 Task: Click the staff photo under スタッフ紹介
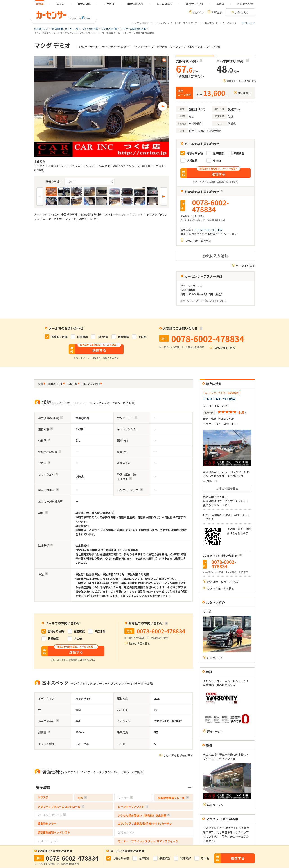(227, 634)
